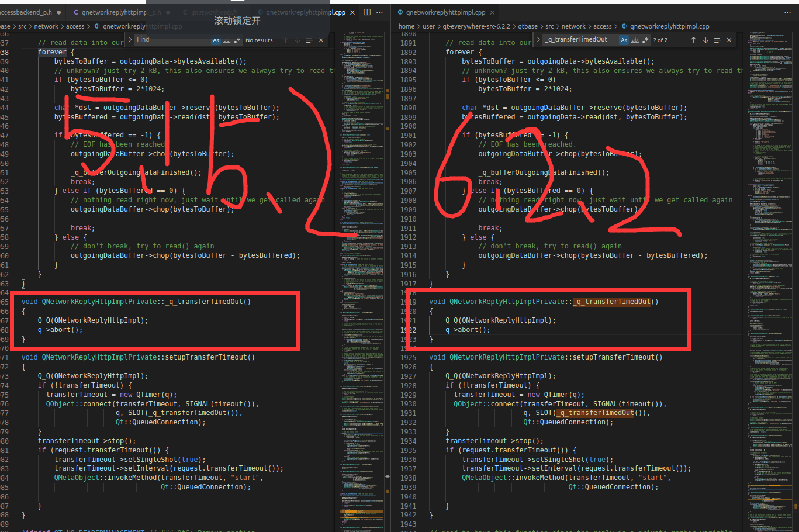Screen dimensions: 799x532
Task: Switch to qnetworkreplyhttpimpl_p.h tab
Action: (121, 12)
